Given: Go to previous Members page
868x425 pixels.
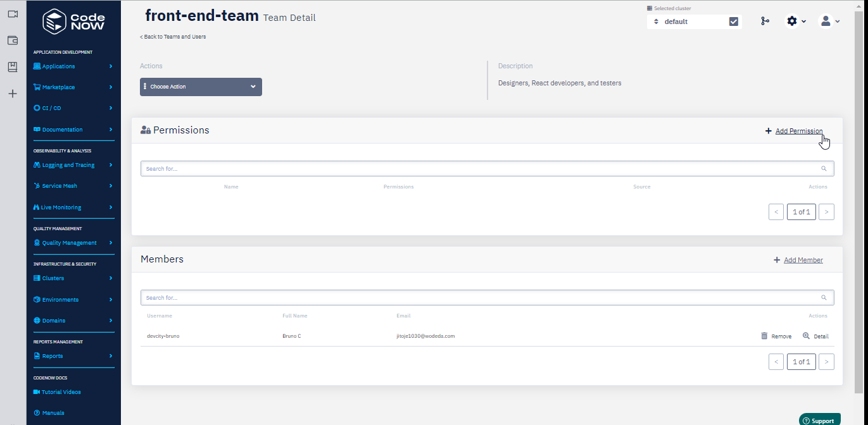Looking at the screenshot, I should coord(776,362).
